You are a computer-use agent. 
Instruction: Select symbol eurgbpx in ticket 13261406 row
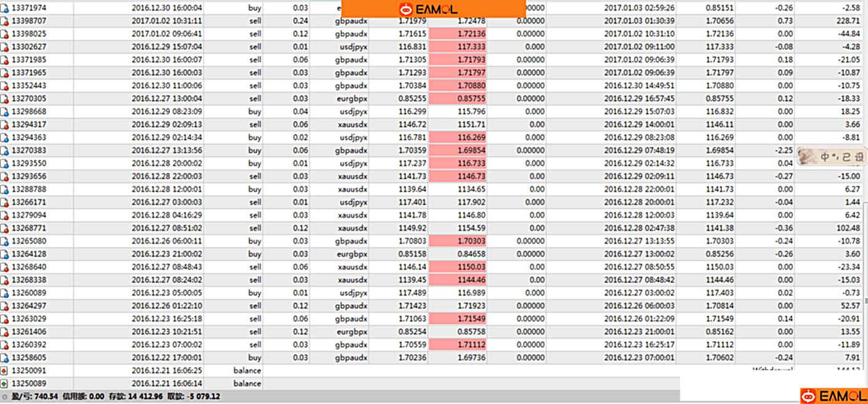352,332
